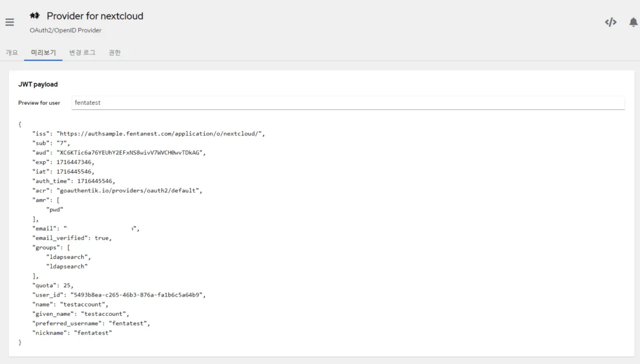
Task: Switch to the 개요 overview tab
Action: (11, 52)
